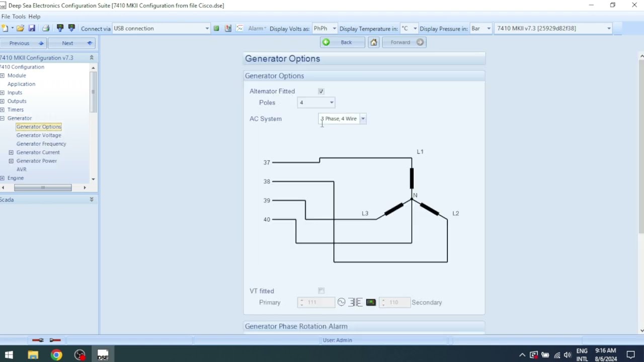Image resolution: width=644 pixels, height=362 pixels.
Task: Expand the Outputs tree node
Action: [x=3, y=101]
